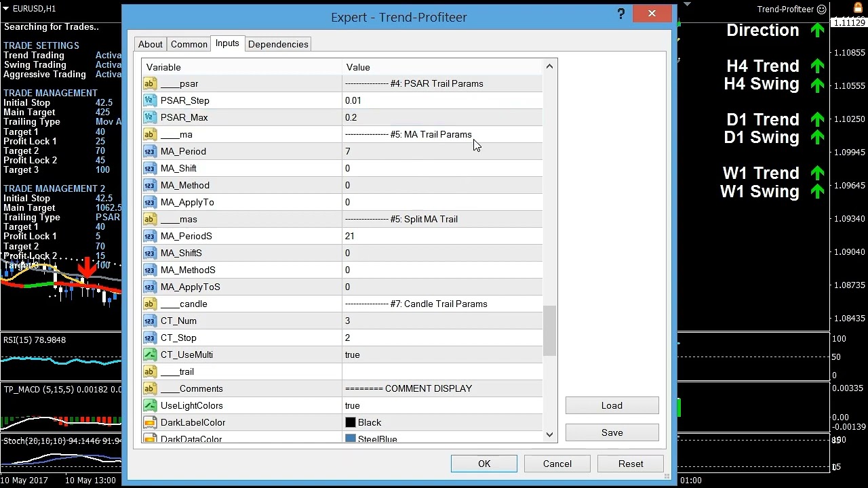Select the UseLightColors value true

tap(353, 405)
